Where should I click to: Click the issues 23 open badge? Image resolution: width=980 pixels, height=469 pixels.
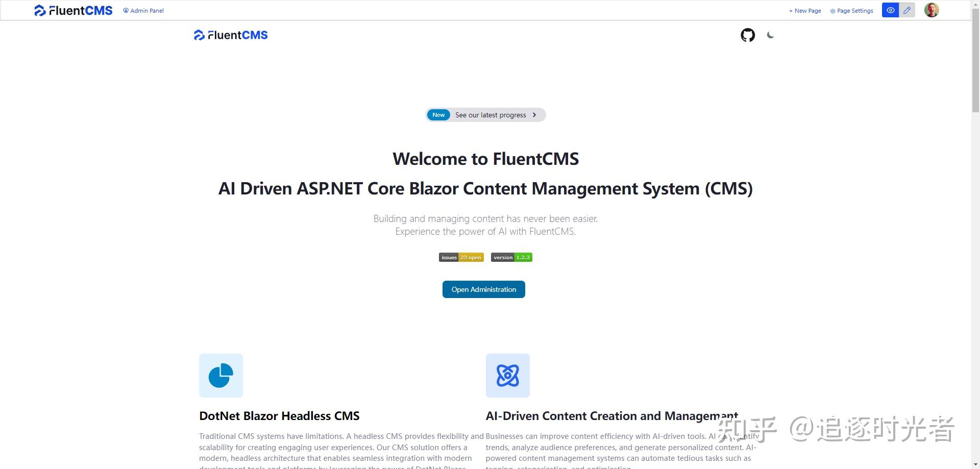coord(461,257)
